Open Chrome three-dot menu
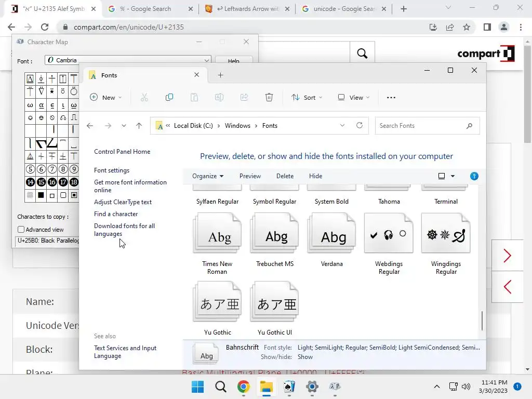This screenshot has height=399, width=532. 521,27
